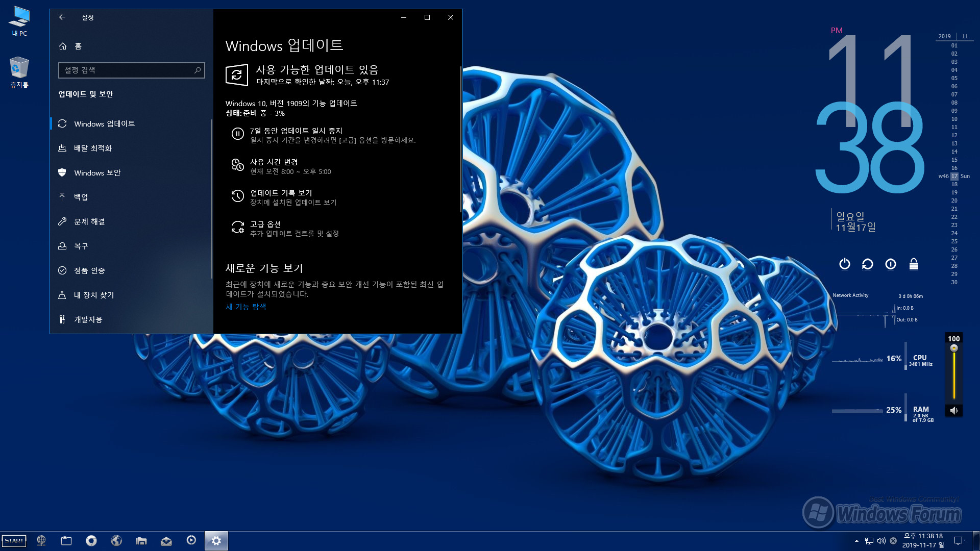The image size is (980, 551).
Task: Click the volume slider knob on desktop widget
Action: [x=954, y=348]
